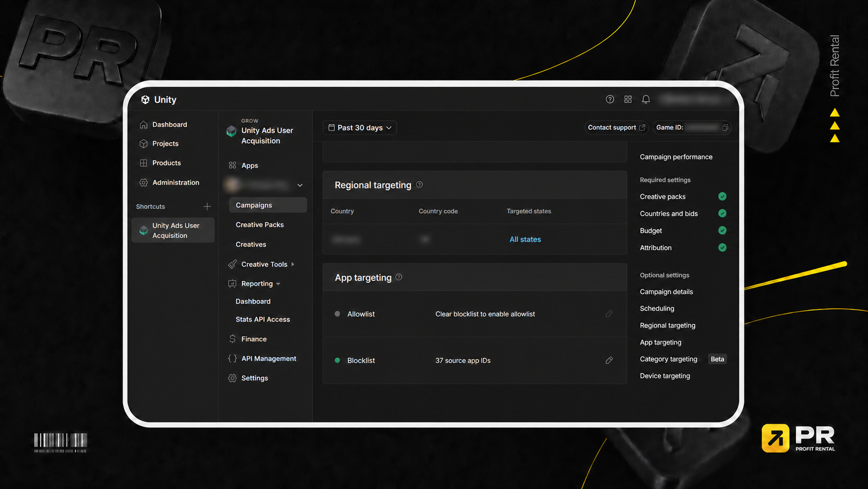Open Creative Packs in the sidebar
This screenshot has height=489, width=868.
pos(260,224)
